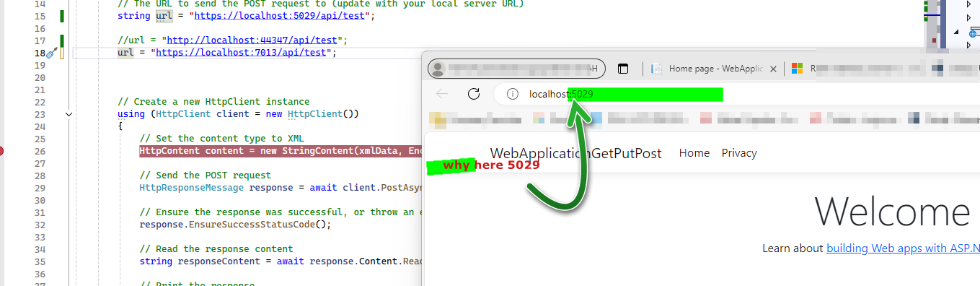
Task: Click the screwdriver quick actions icon on line 18
Action: coord(51,53)
